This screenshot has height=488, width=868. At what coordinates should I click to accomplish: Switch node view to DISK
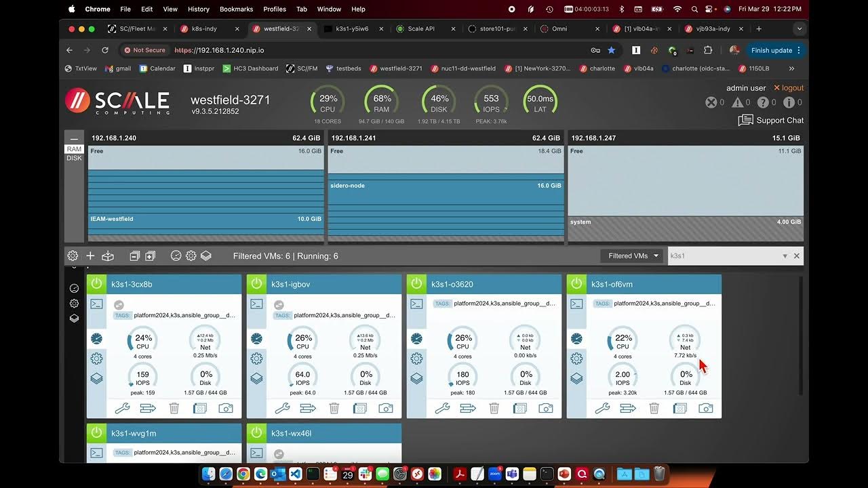pyautogui.click(x=74, y=158)
